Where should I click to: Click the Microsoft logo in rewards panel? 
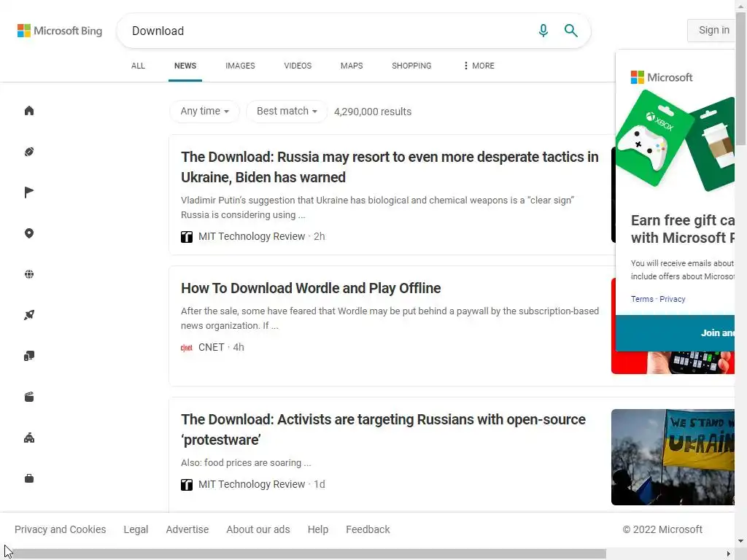point(661,77)
